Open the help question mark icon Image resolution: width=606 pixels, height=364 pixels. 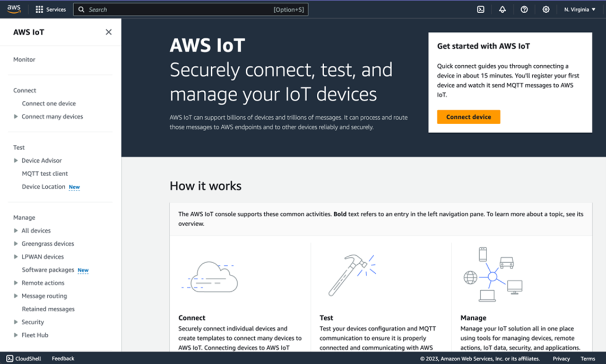pyautogui.click(x=524, y=10)
